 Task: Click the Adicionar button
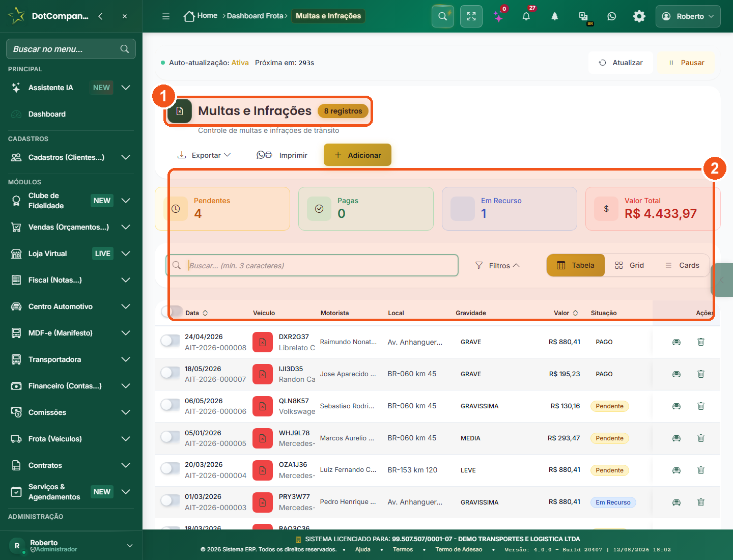tap(357, 155)
